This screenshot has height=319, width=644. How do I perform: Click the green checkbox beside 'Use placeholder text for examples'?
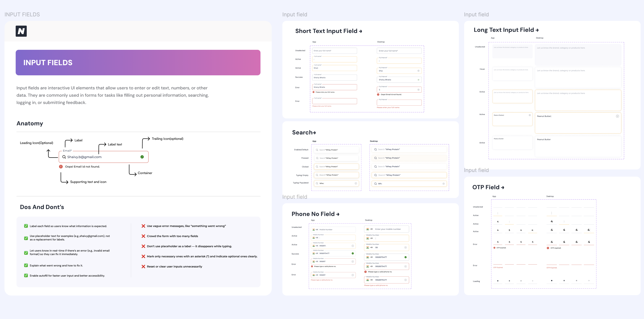click(x=26, y=238)
